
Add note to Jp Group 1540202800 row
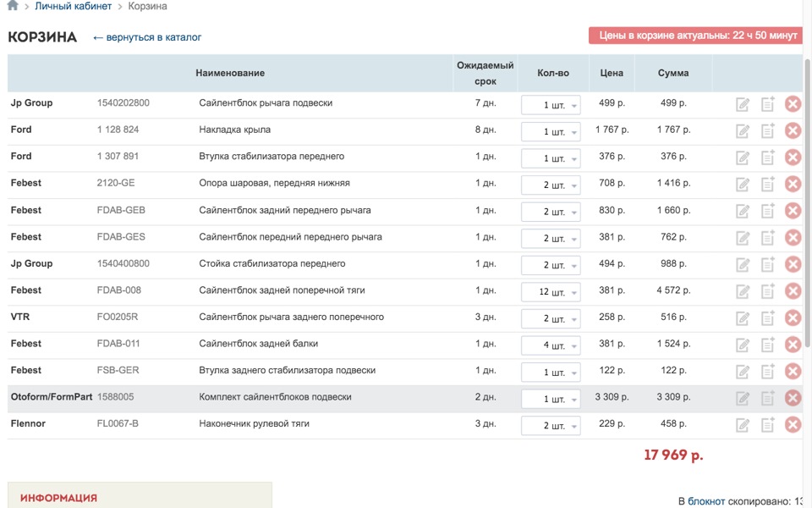(x=767, y=104)
